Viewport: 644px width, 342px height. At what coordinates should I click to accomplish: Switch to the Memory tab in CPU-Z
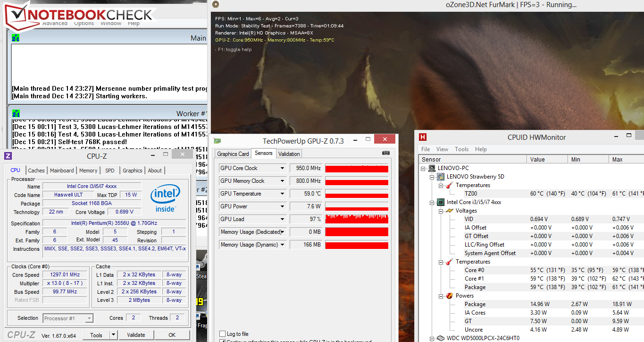(x=88, y=171)
